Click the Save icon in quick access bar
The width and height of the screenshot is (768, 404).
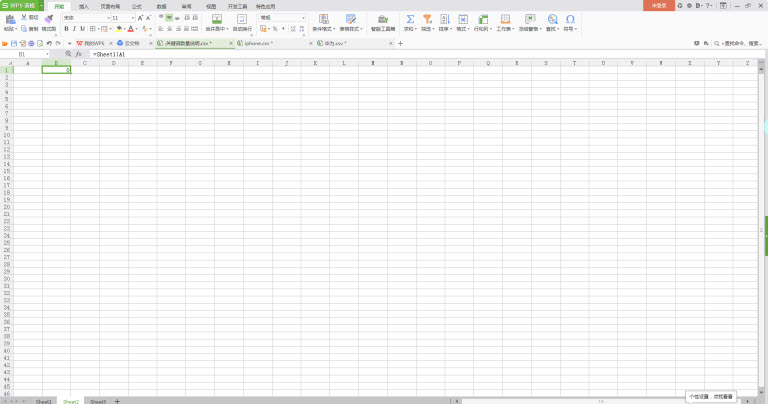click(14, 44)
